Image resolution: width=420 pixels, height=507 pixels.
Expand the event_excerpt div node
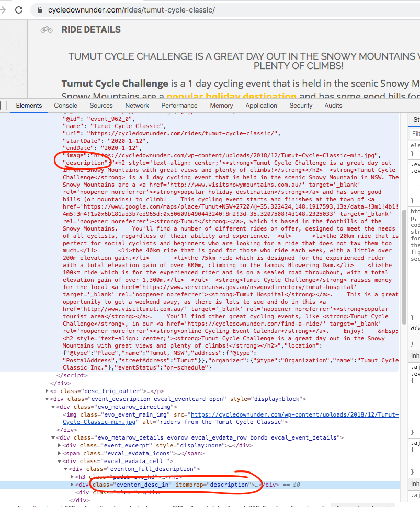coord(59,445)
